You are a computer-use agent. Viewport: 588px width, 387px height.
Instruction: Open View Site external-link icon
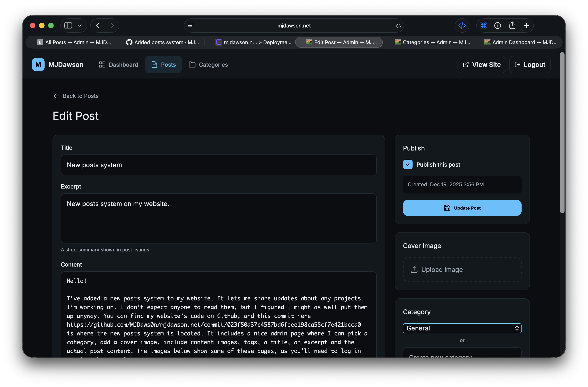465,64
